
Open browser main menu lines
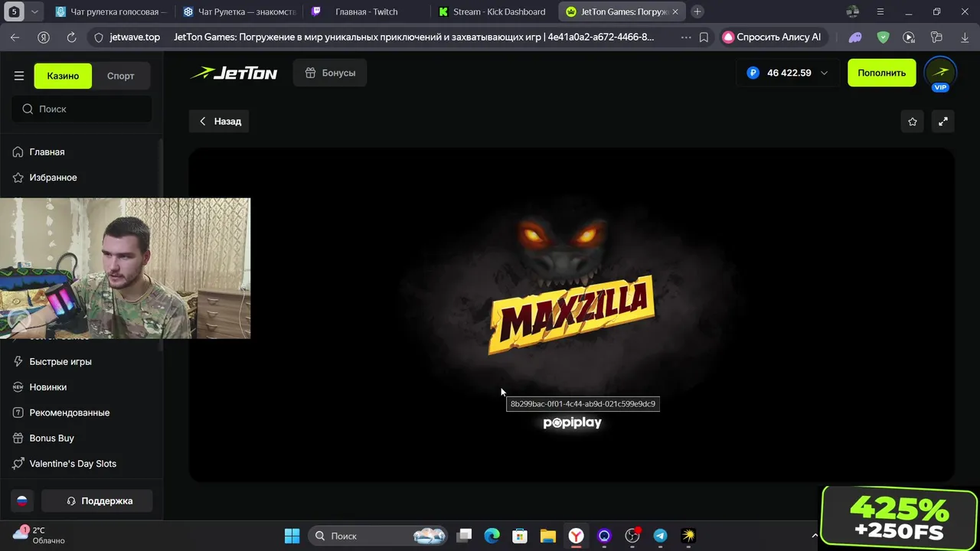pos(880,11)
